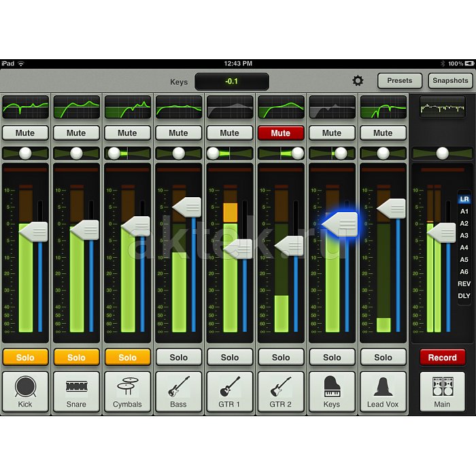Click the Kick channel fader handle
The width and height of the screenshot is (476, 476).
[x=33, y=232]
